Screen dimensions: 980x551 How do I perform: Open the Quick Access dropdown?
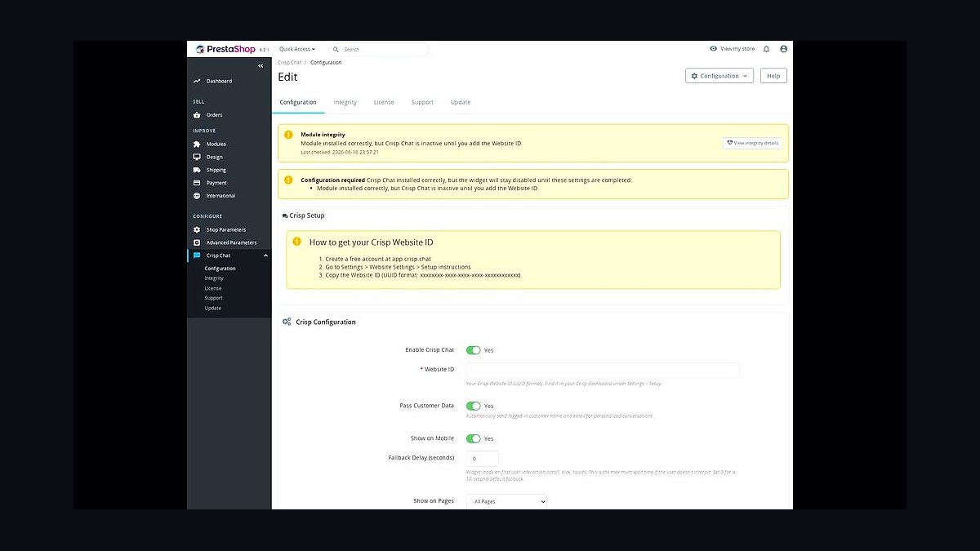(x=297, y=49)
